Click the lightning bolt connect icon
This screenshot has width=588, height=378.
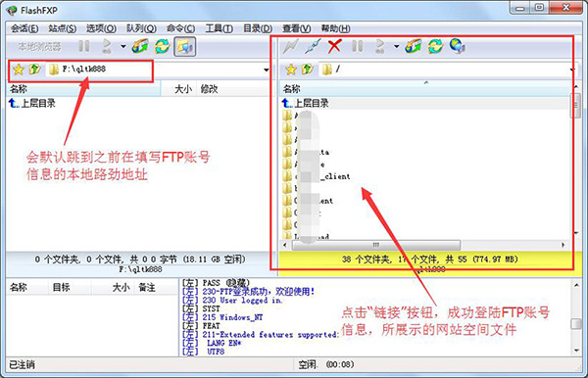(291, 46)
